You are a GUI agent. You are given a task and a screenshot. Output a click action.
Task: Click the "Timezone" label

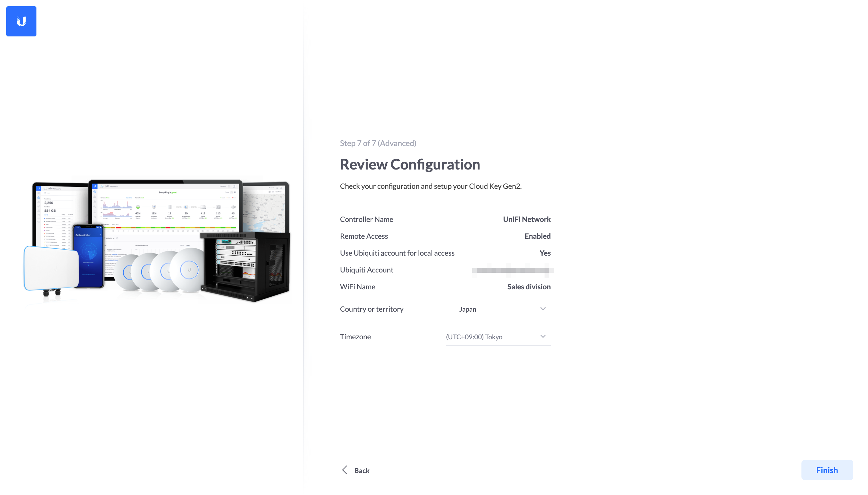tap(355, 337)
